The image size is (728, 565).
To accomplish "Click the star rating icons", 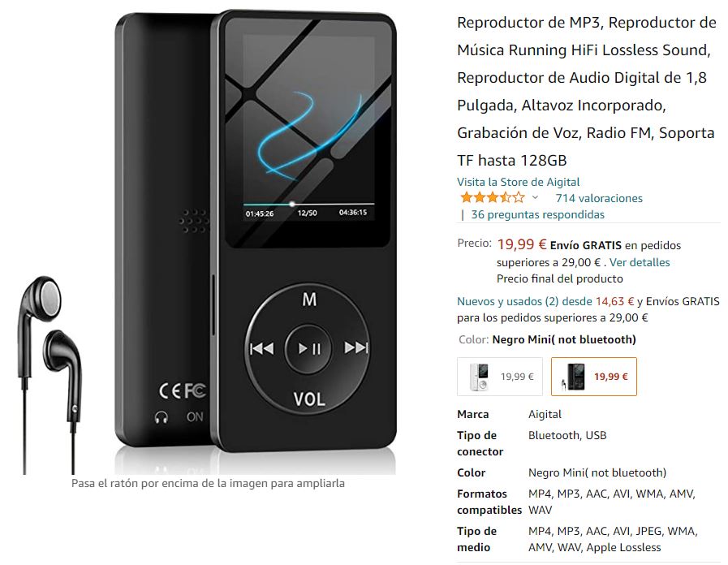I will (493, 198).
